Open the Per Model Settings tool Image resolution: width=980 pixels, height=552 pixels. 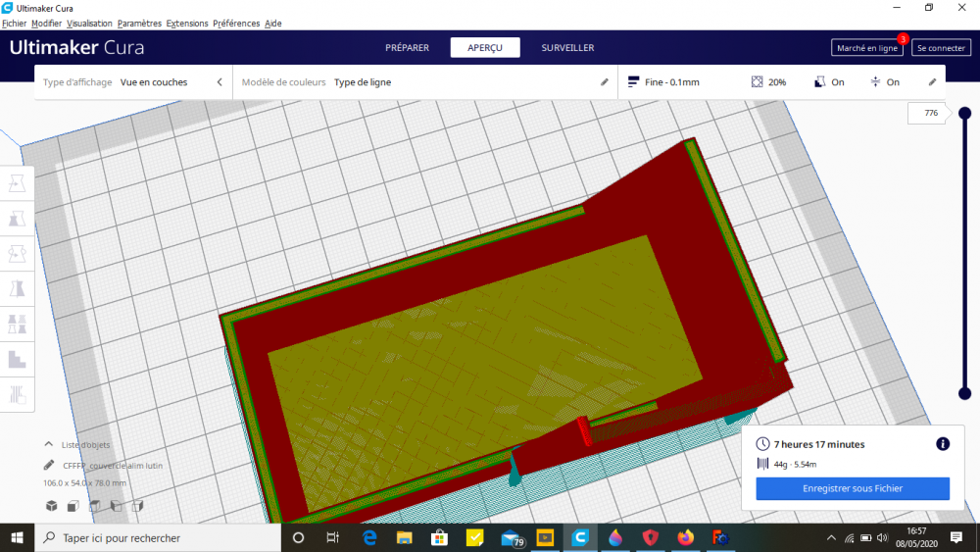click(x=17, y=324)
